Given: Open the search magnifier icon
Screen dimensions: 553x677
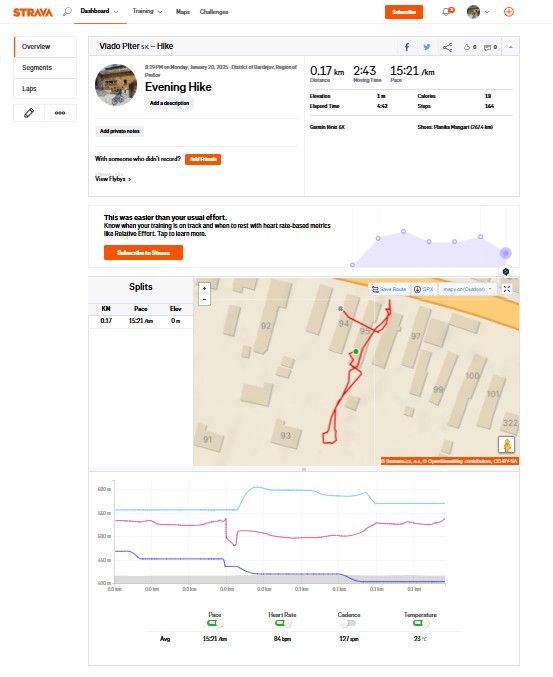Looking at the screenshot, I should 67,12.
